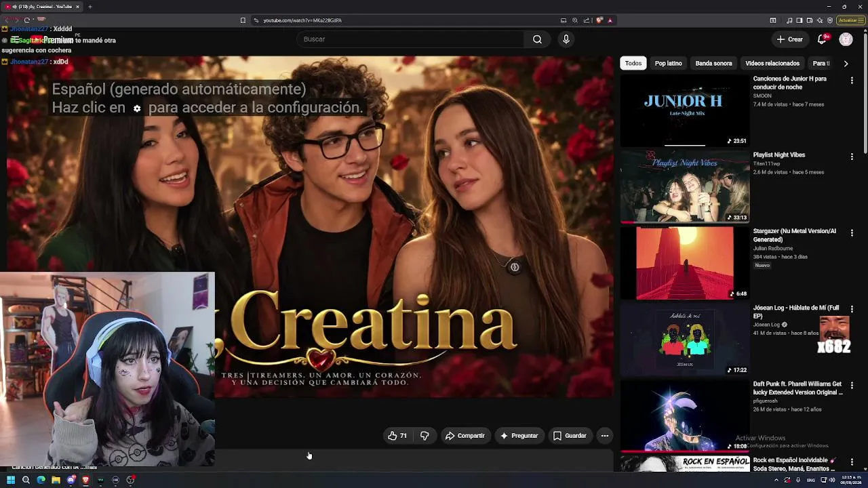
Task: Open more actions below the video
Action: 605,436
